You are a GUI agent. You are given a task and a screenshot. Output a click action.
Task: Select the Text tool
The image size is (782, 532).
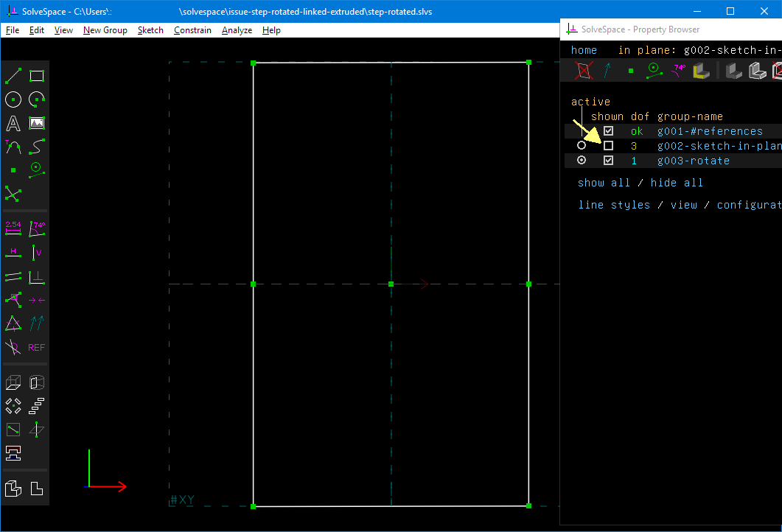click(x=13, y=123)
